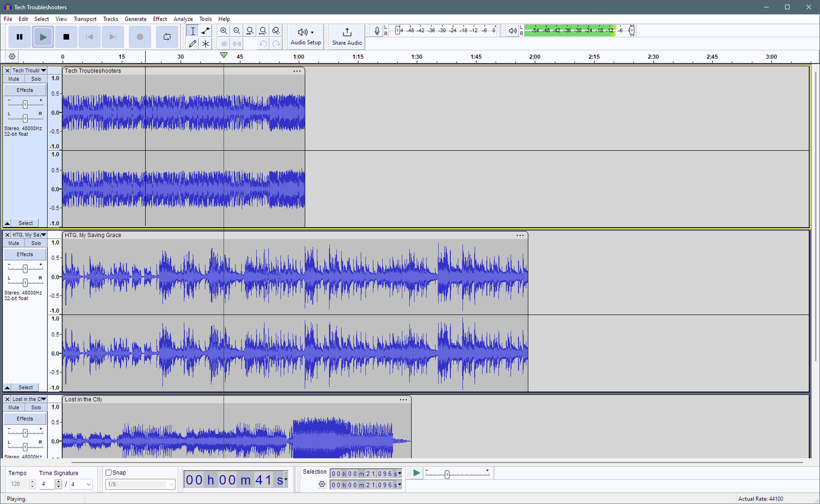
Task: Open HTG, My Saving Grace track dropdown
Action: pyautogui.click(x=44, y=235)
